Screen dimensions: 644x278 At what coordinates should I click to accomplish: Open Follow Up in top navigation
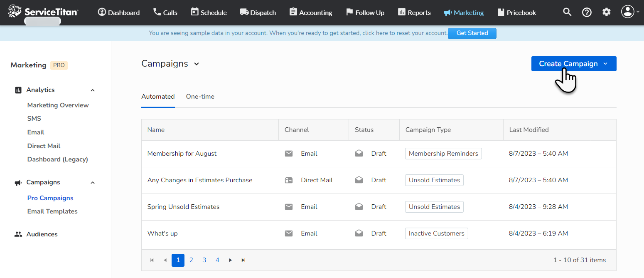coord(365,12)
